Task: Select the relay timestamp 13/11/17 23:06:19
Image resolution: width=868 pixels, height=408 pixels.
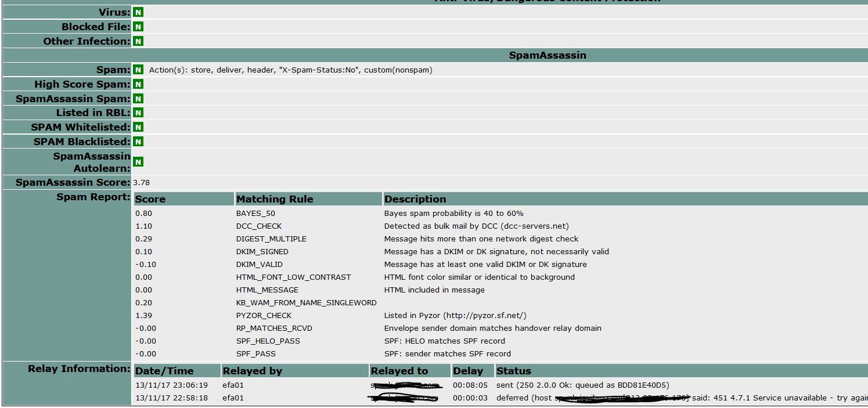Action: 171,385
